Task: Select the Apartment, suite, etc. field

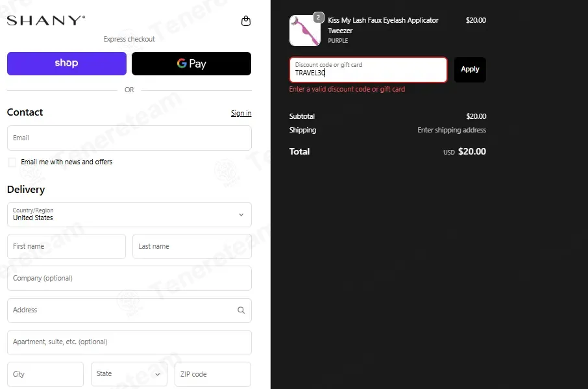Action: [x=129, y=342]
